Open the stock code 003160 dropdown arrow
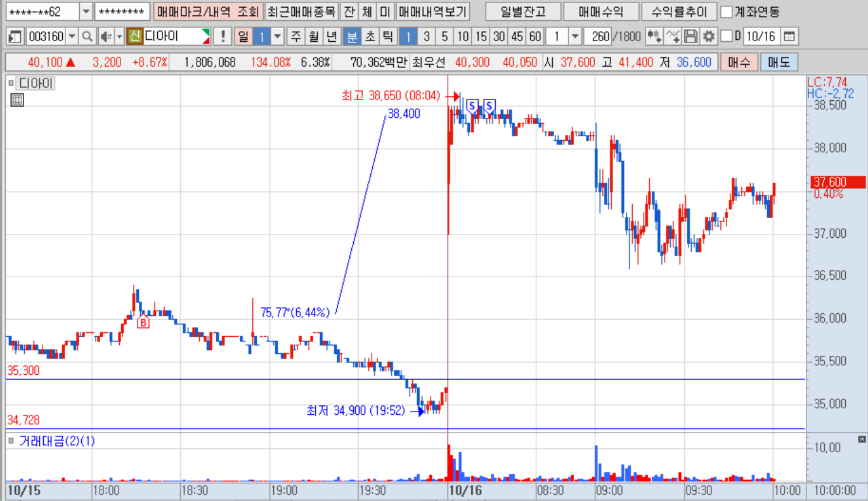868x501 pixels. click(72, 36)
